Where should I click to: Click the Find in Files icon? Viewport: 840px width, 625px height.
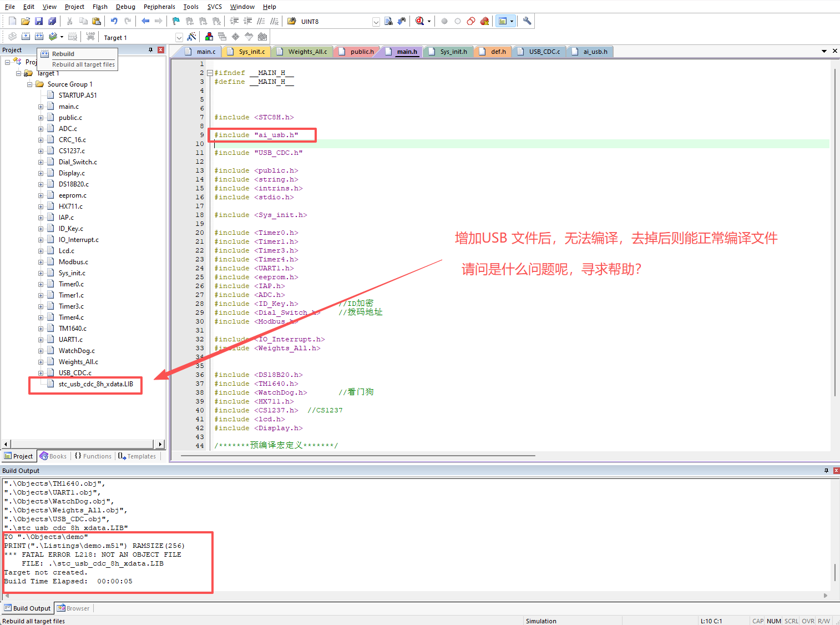(x=388, y=21)
